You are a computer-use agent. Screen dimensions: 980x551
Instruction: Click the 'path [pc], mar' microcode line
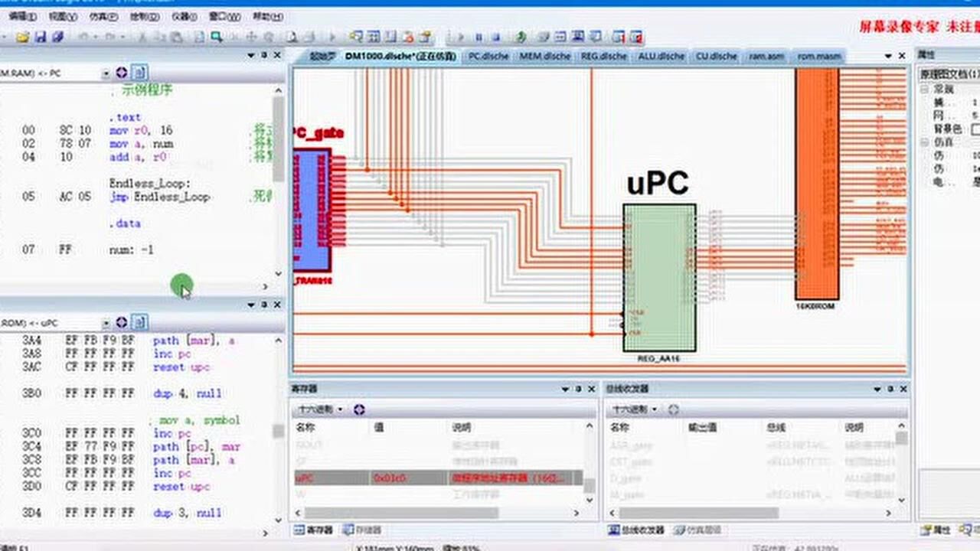coord(197,446)
